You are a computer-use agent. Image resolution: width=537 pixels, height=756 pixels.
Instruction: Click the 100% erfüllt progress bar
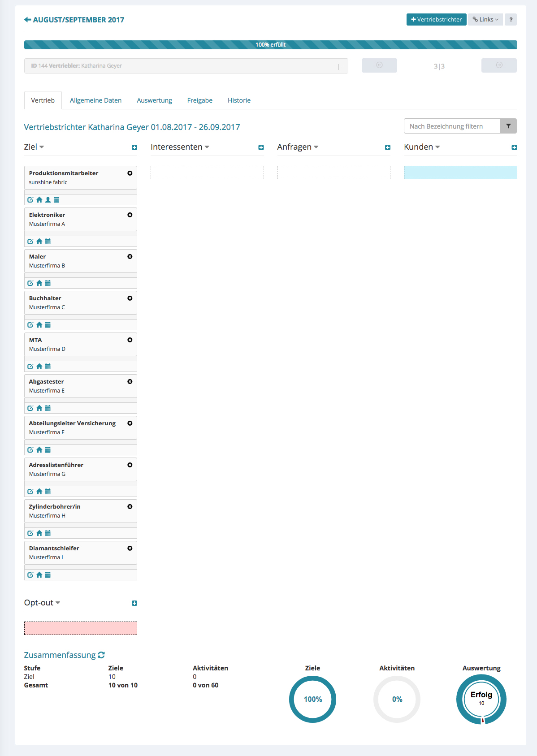pos(270,45)
